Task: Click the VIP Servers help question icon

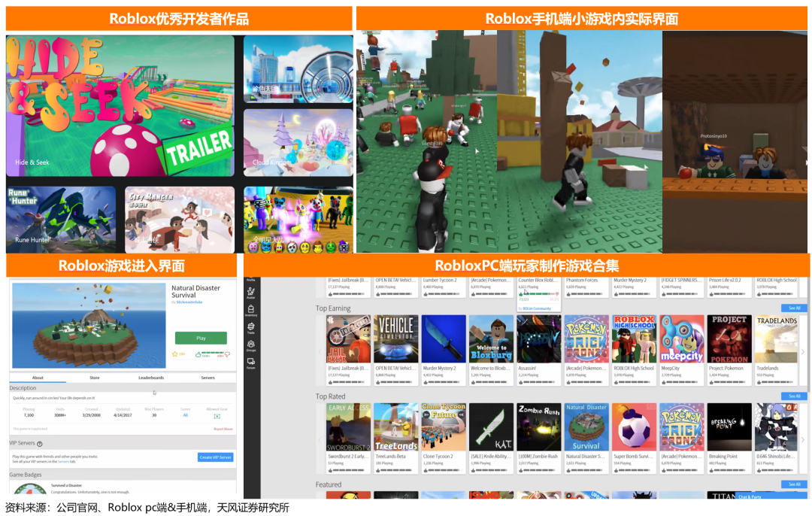Action: [40, 444]
